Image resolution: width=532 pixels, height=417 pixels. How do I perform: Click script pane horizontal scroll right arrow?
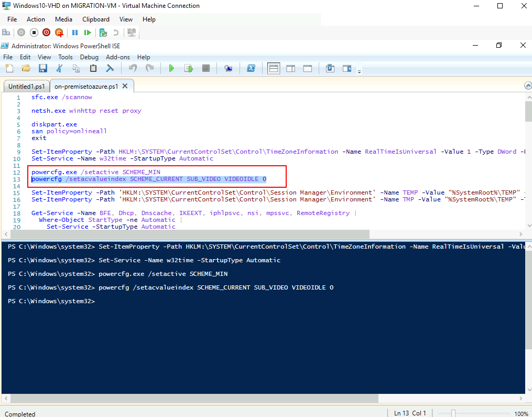(x=521, y=234)
